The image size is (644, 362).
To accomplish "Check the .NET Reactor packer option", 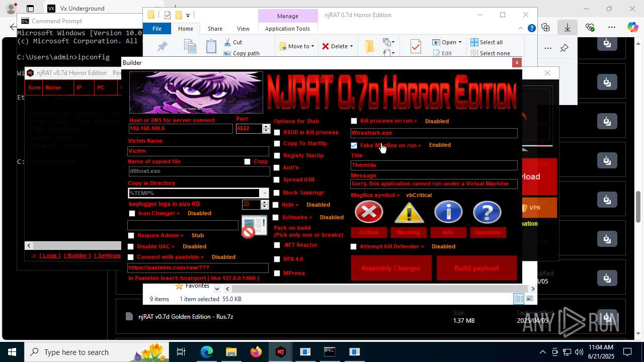I will tap(277, 245).
